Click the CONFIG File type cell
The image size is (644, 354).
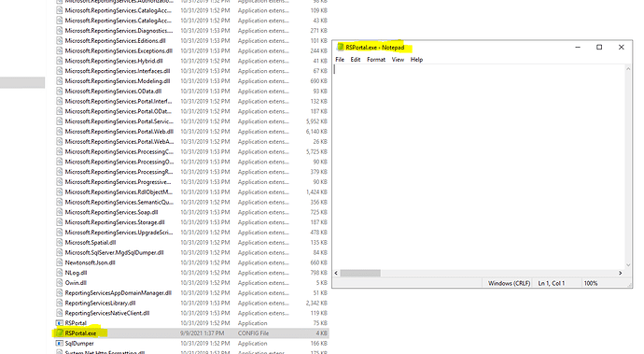253,333
